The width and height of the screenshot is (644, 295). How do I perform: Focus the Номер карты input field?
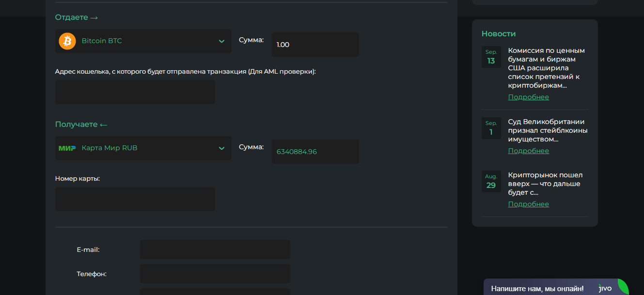click(135, 199)
